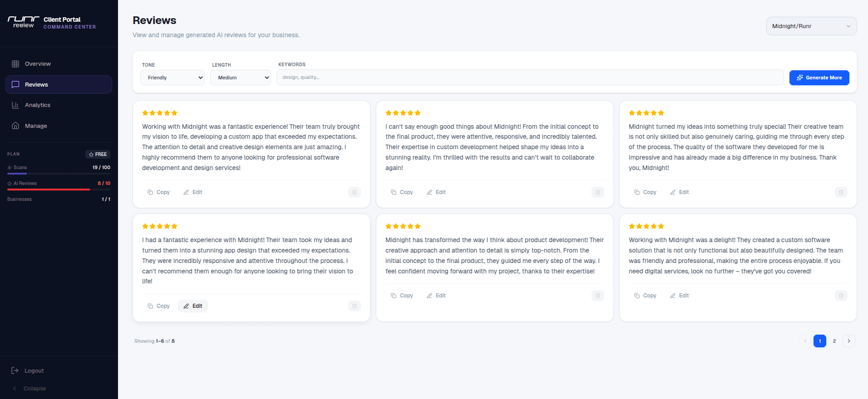
Task: Open the Manage section
Action: [36, 126]
